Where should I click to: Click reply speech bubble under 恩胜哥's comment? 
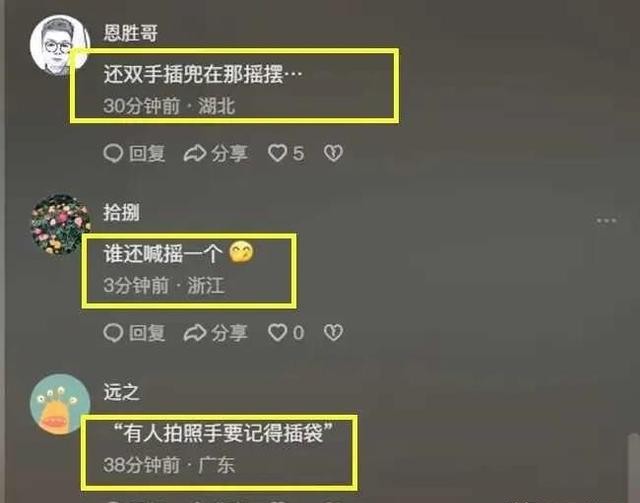click(x=113, y=154)
